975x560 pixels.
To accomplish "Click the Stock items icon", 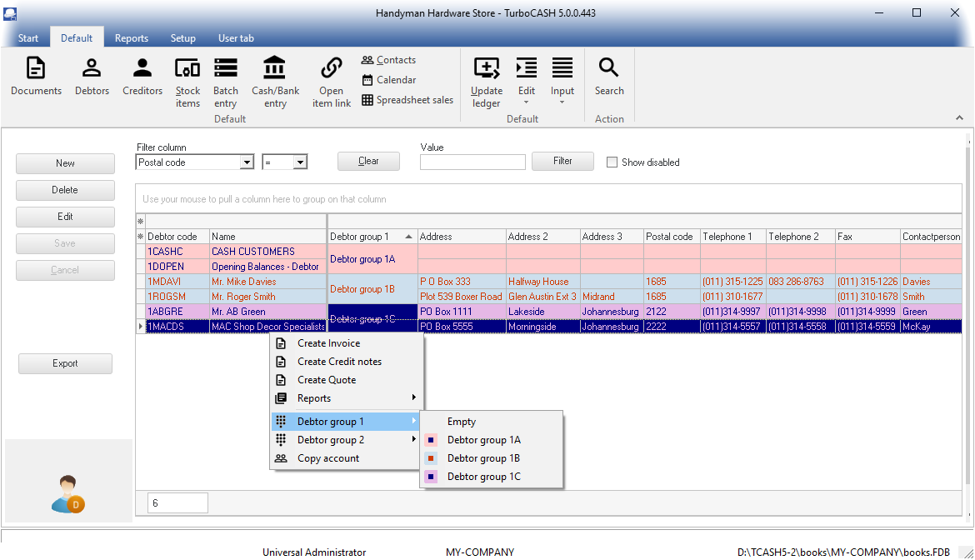I will coord(187,82).
